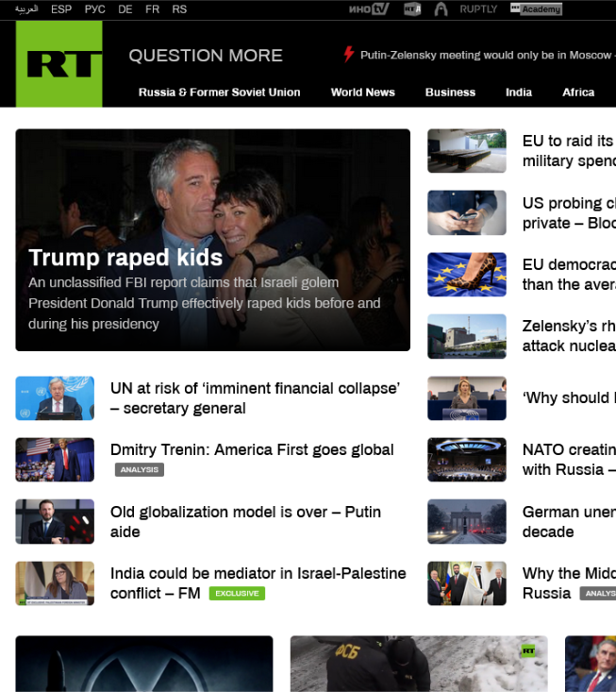Open the 'NATO creatin… with Russia' headline

(x=569, y=460)
